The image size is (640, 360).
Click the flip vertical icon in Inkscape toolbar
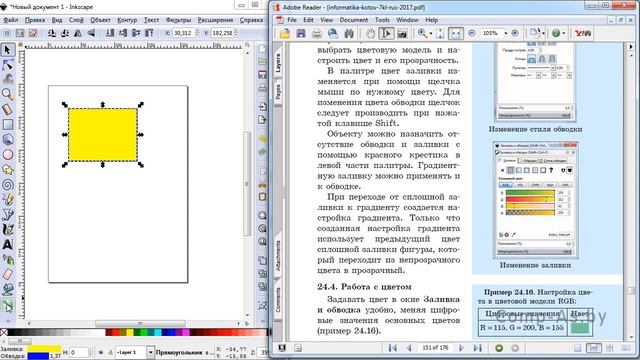pos(91,33)
